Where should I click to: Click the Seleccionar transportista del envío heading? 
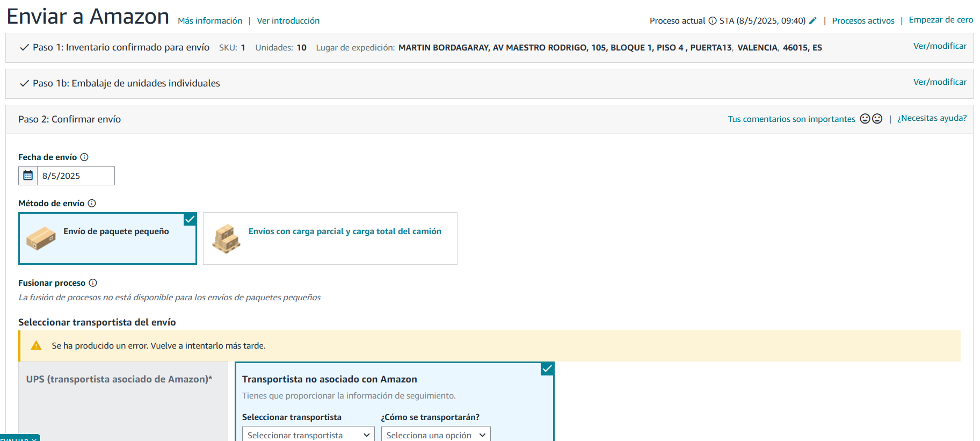pos(97,322)
